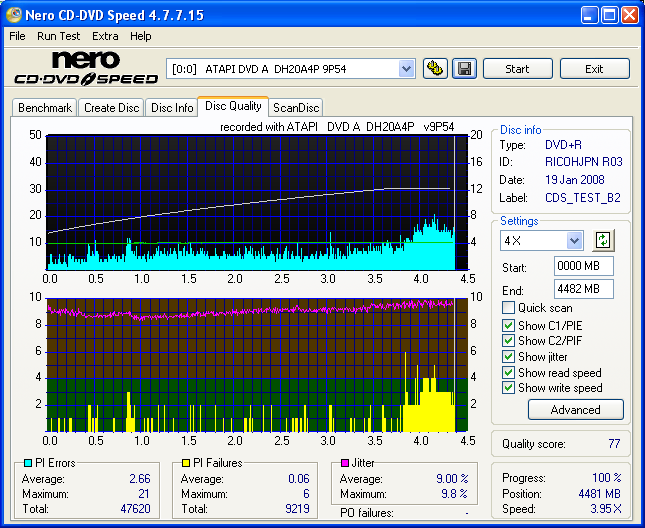This screenshot has height=528, width=645.
Task: Click the PI Failures lower graph
Action: pos(257,365)
